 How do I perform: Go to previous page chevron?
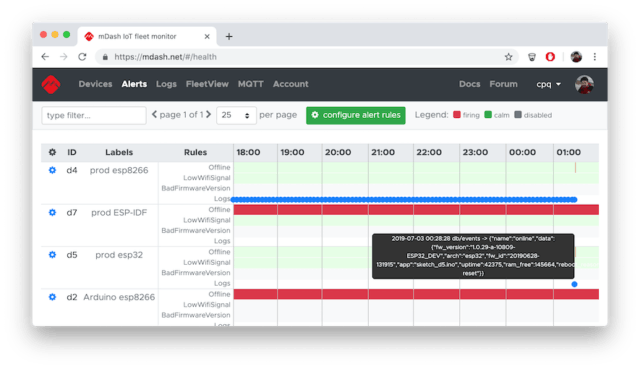(154, 115)
